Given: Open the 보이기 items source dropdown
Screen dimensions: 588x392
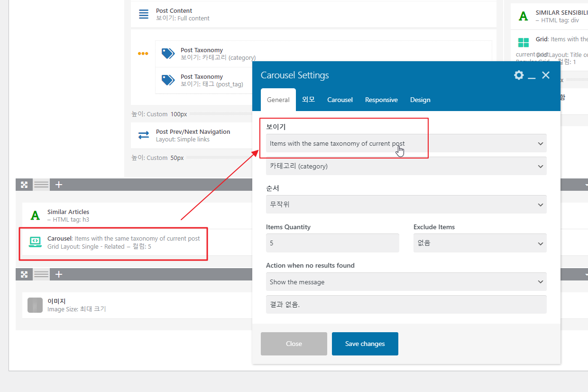Looking at the screenshot, I should tap(406, 143).
